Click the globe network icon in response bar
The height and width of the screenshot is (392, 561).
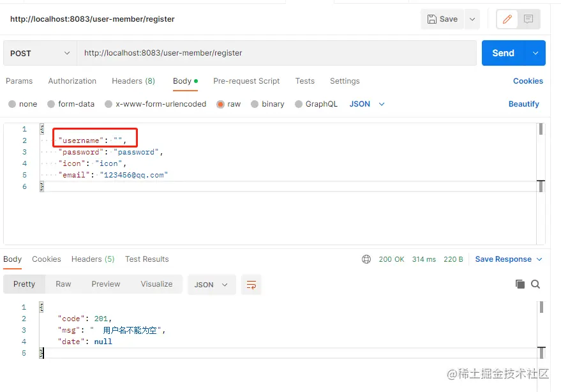pyautogui.click(x=366, y=259)
